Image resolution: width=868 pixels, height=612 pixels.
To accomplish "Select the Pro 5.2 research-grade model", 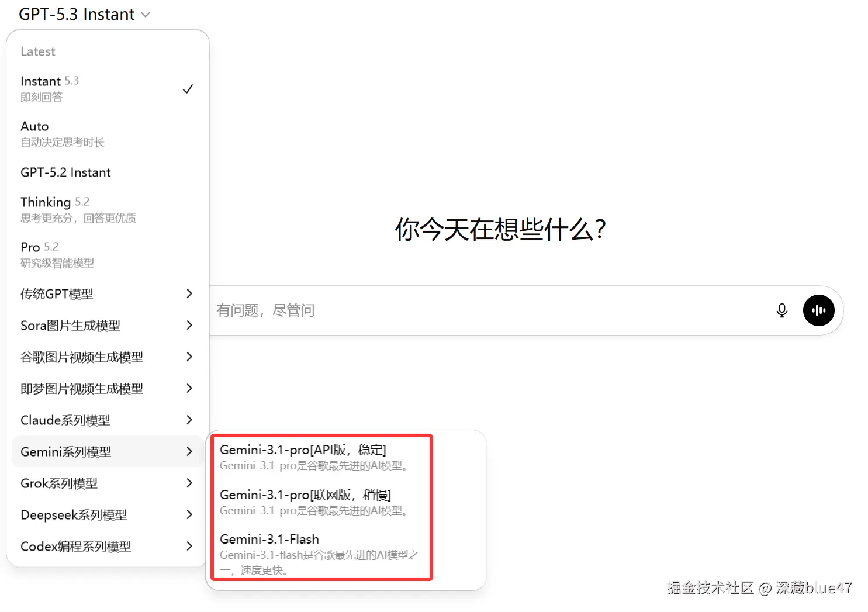I will pos(108,254).
